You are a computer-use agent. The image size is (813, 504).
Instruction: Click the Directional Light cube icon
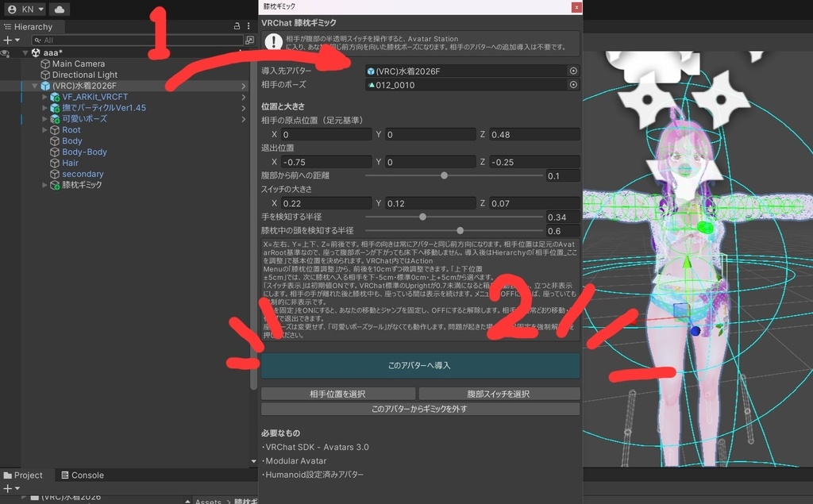45,75
